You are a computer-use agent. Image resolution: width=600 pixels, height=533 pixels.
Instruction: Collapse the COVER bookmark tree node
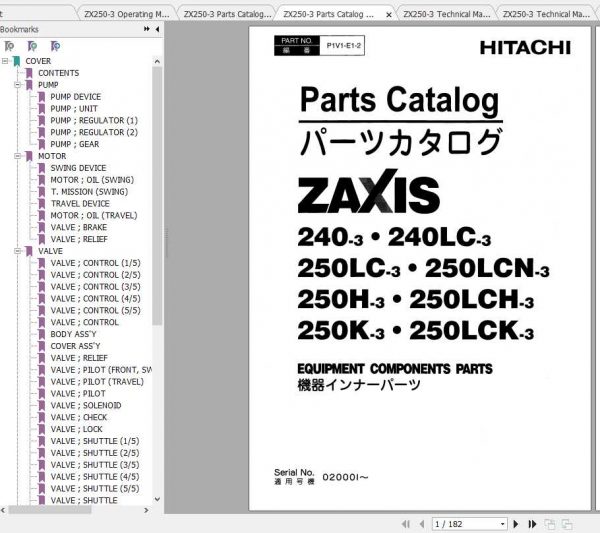(x=5, y=61)
